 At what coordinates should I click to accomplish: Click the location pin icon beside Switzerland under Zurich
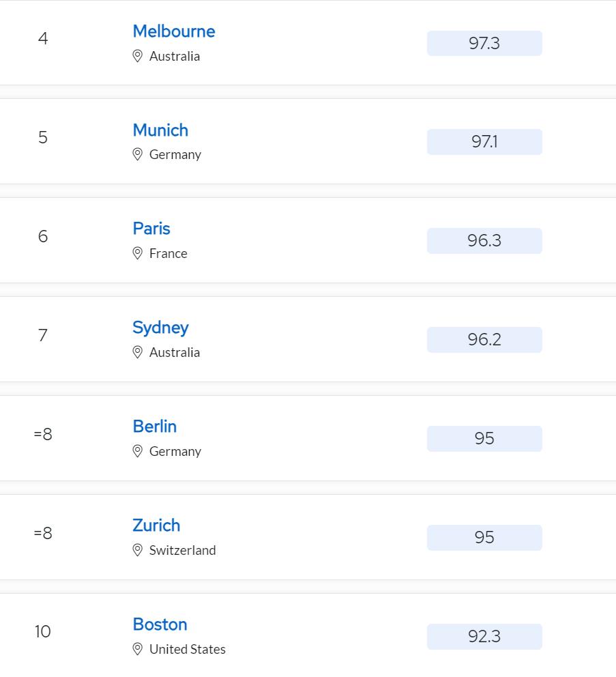pyautogui.click(x=138, y=550)
